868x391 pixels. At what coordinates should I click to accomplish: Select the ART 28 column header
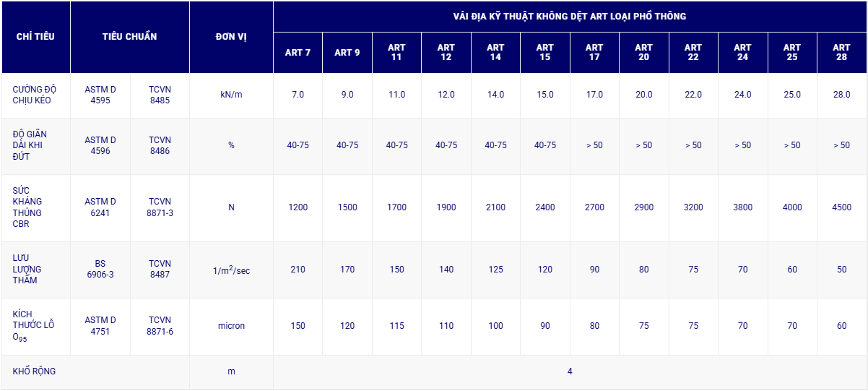point(841,52)
